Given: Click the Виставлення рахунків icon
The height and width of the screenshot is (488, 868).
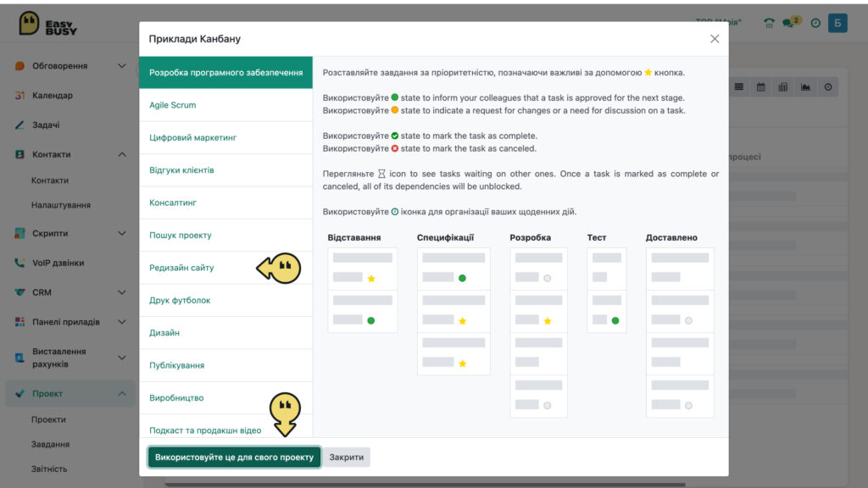Looking at the screenshot, I should click(x=20, y=358).
